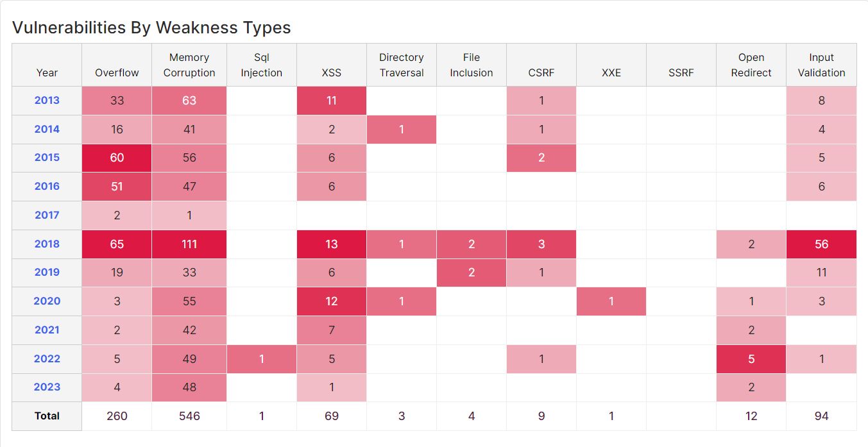Image resolution: width=868 pixels, height=447 pixels.
Task: Open the 2014 year details link
Action: (46, 129)
